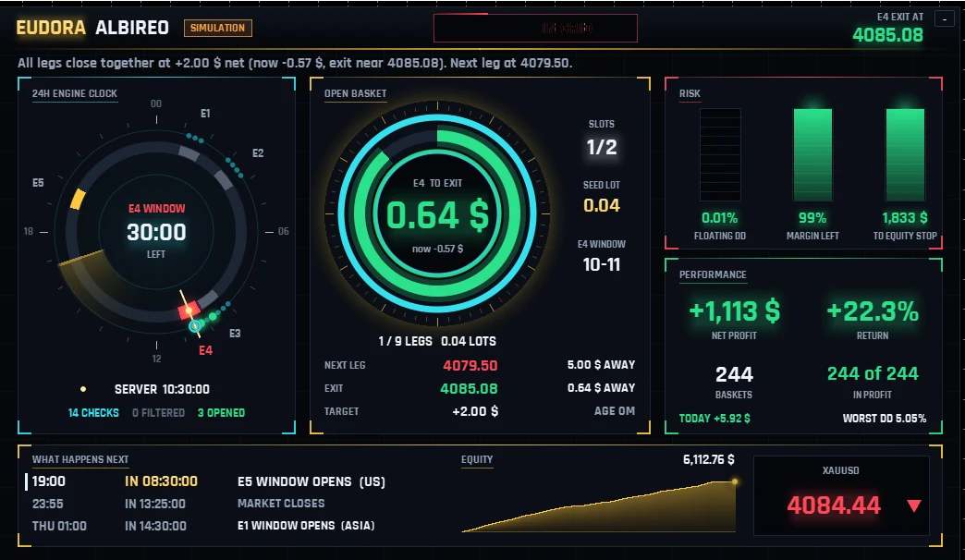Click the red down arrow beside the XAUUSD price
Screen dimensions: 965x560
pyautogui.click(x=914, y=505)
